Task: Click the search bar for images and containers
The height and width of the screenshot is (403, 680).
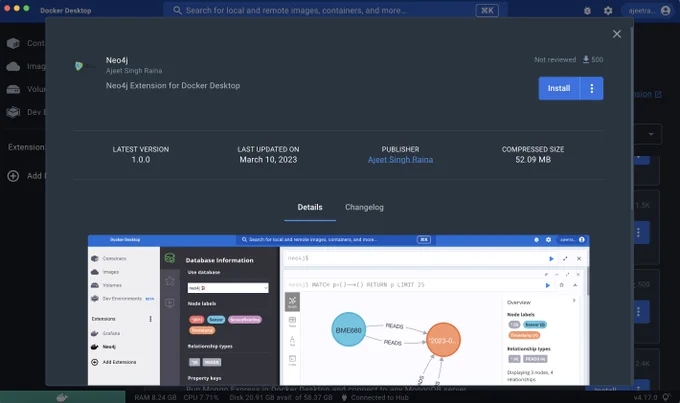Action: (x=335, y=10)
